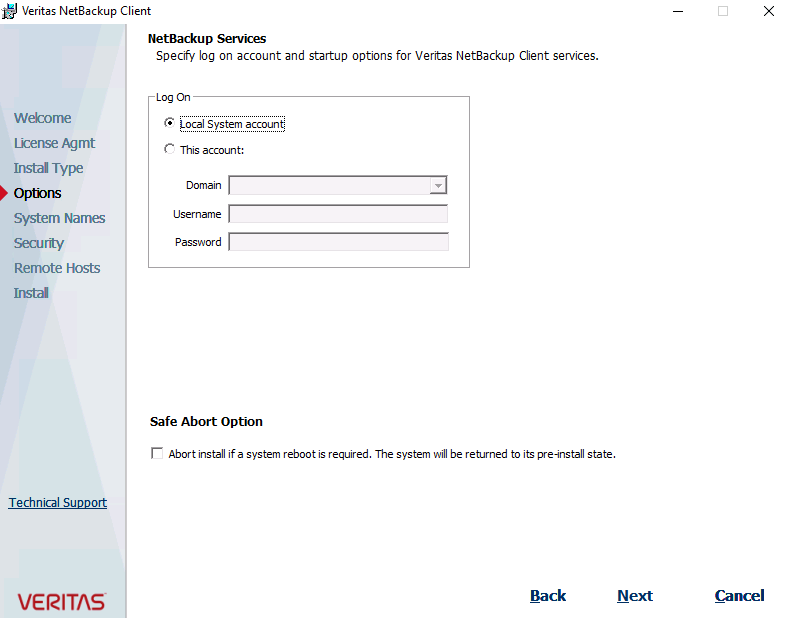
Task: Select the Options step in sidebar
Action: 38,193
